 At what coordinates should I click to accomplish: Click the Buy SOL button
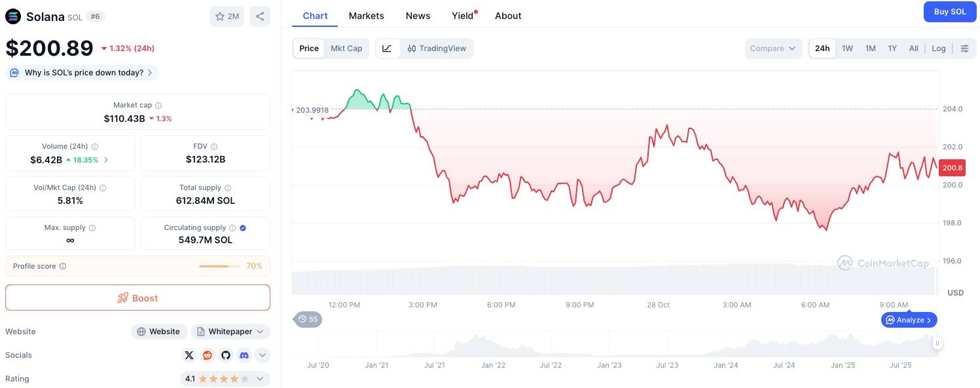tap(950, 11)
